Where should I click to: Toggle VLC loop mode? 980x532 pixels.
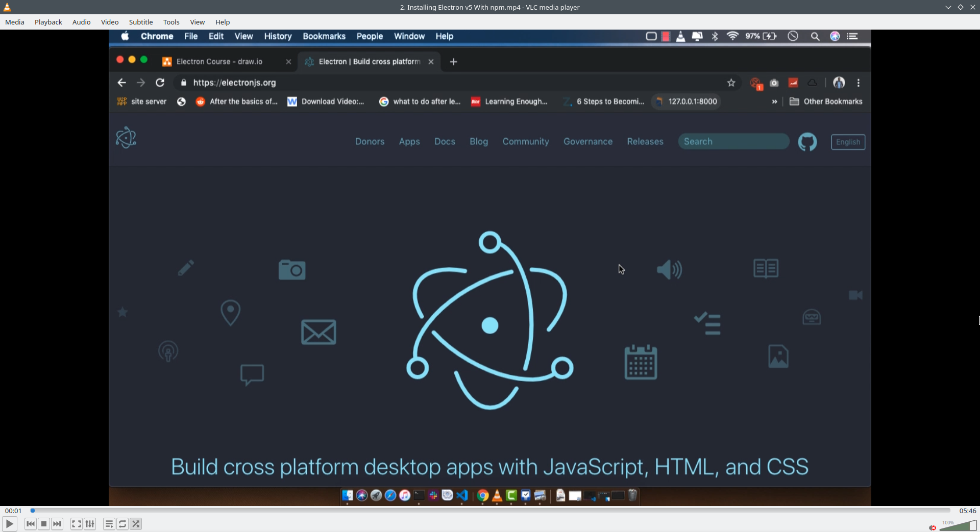pos(122,524)
